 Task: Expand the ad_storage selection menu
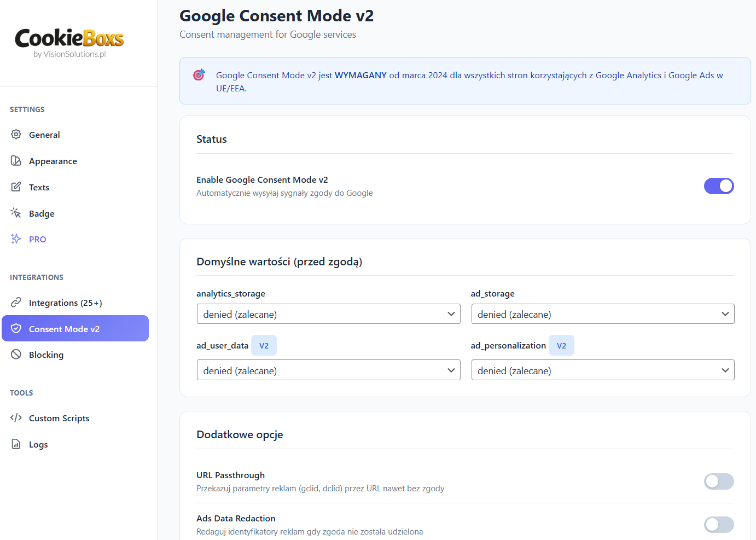coord(602,313)
